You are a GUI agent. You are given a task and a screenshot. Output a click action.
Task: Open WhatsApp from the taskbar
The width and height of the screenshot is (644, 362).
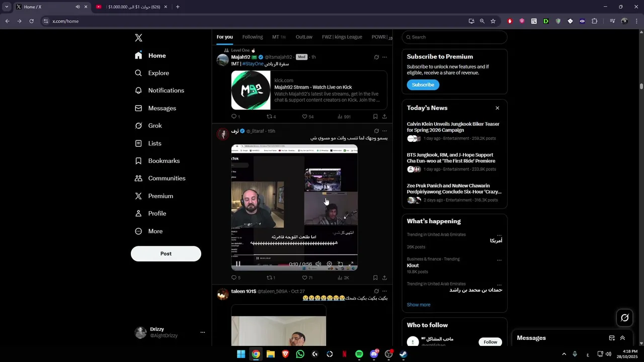300,354
